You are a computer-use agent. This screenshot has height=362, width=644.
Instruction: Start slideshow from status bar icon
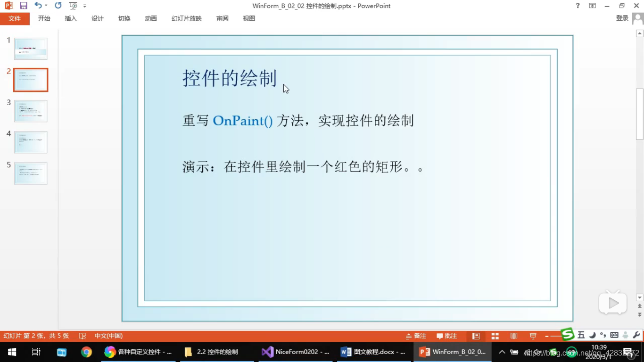(533, 336)
